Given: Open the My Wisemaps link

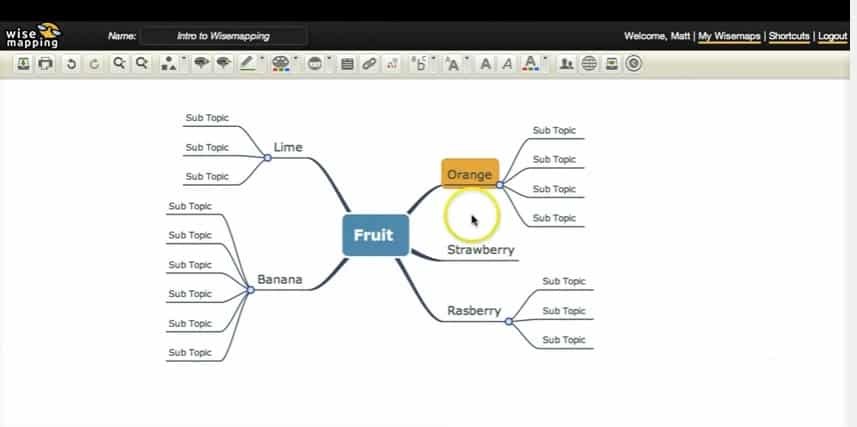Looking at the screenshot, I should (x=728, y=36).
